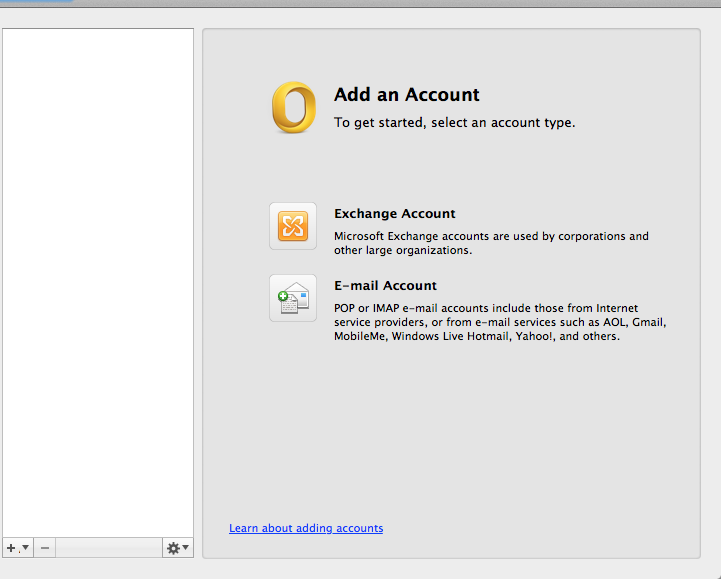Click the Exchange Account title text
Screen dimensions: 721x579
(x=395, y=213)
